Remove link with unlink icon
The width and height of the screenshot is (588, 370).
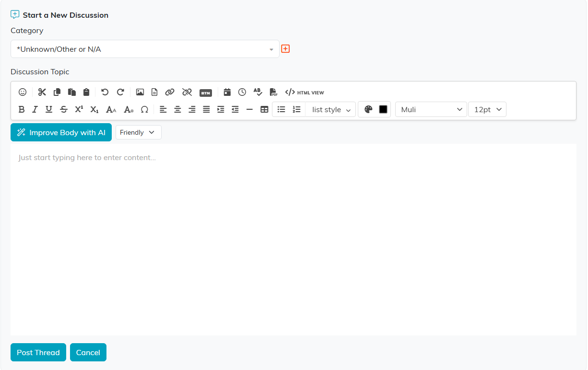tap(187, 92)
